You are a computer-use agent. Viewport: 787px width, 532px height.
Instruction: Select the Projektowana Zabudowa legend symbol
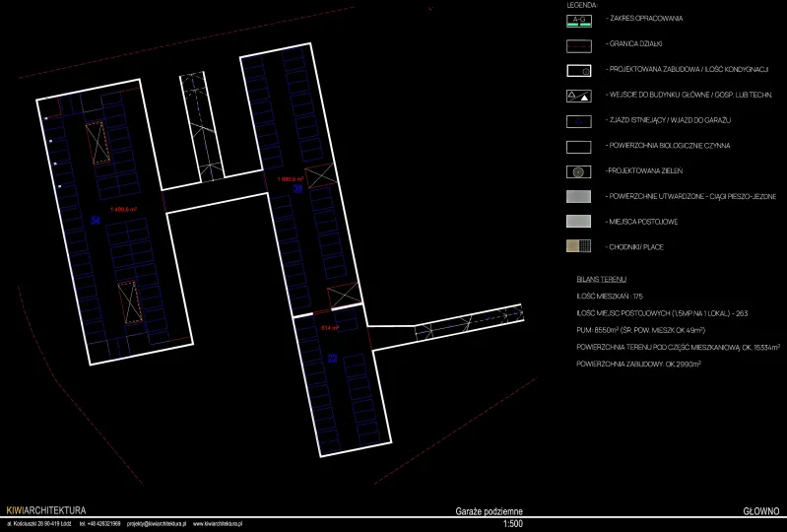pyautogui.click(x=578, y=70)
